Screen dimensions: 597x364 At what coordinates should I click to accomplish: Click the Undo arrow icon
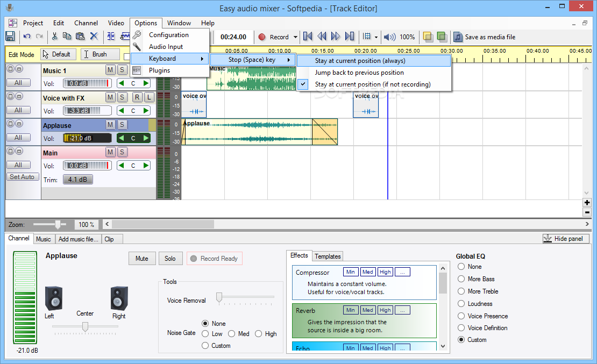[27, 37]
